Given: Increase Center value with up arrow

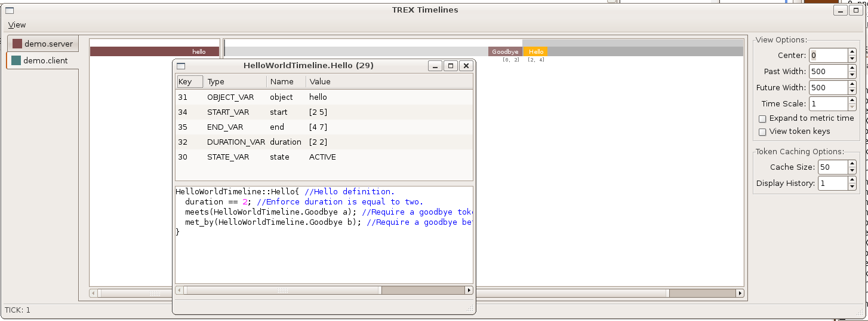Looking at the screenshot, I should click(852, 52).
